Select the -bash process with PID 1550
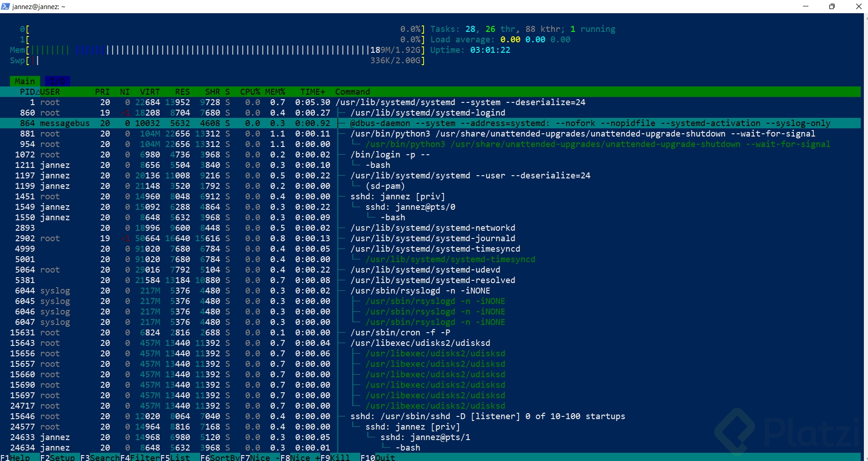Image resolution: width=868 pixels, height=461 pixels. coord(430,218)
